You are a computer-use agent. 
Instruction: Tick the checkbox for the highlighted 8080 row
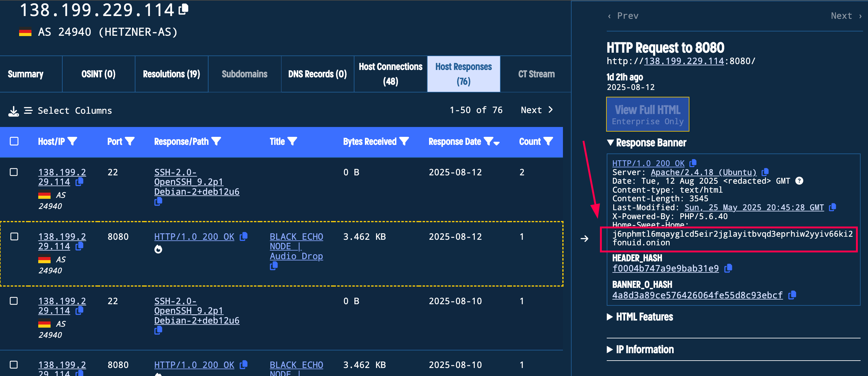(x=14, y=237)
